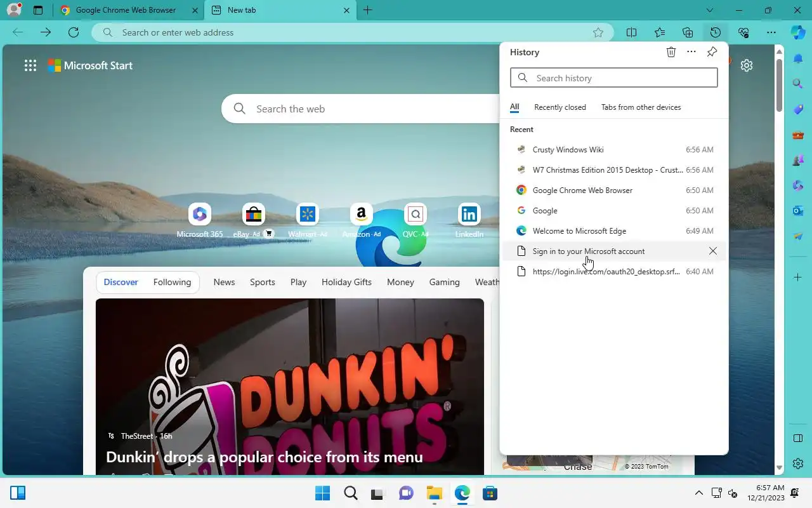Open a new tab with plus button
Viewport: 812px width, 508px height.
point(368,10)
